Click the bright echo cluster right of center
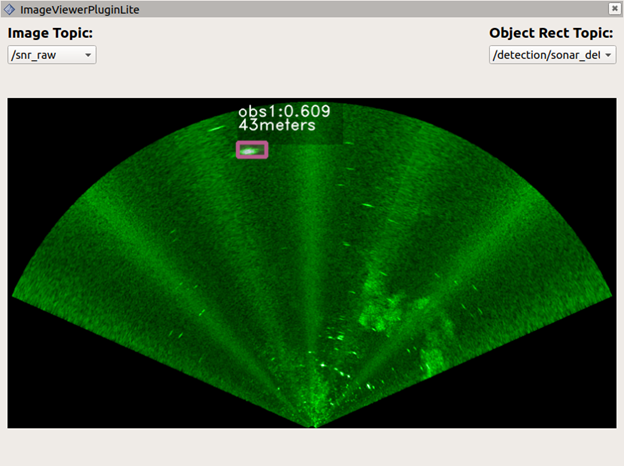The image size is (624, 466). (385, 305)
